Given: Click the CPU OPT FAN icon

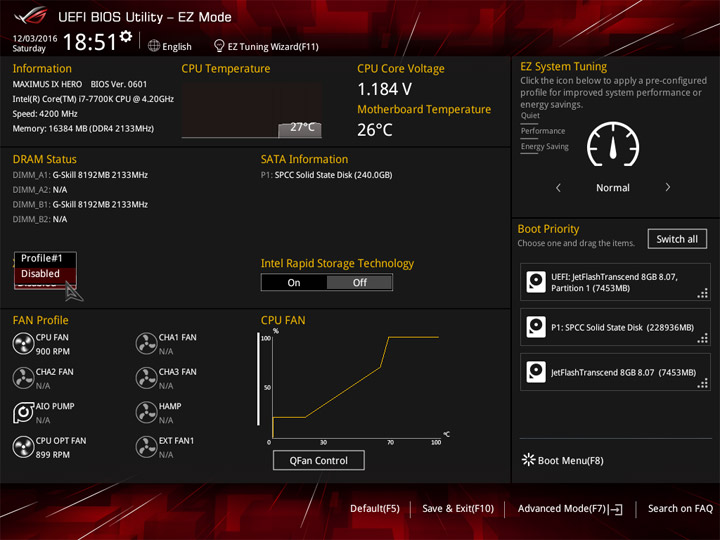Looking at the screenshot, I should point(23,447).
